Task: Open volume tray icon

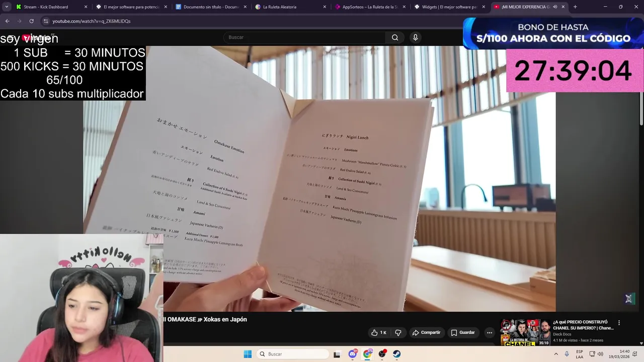Action: tap(600, 354)
